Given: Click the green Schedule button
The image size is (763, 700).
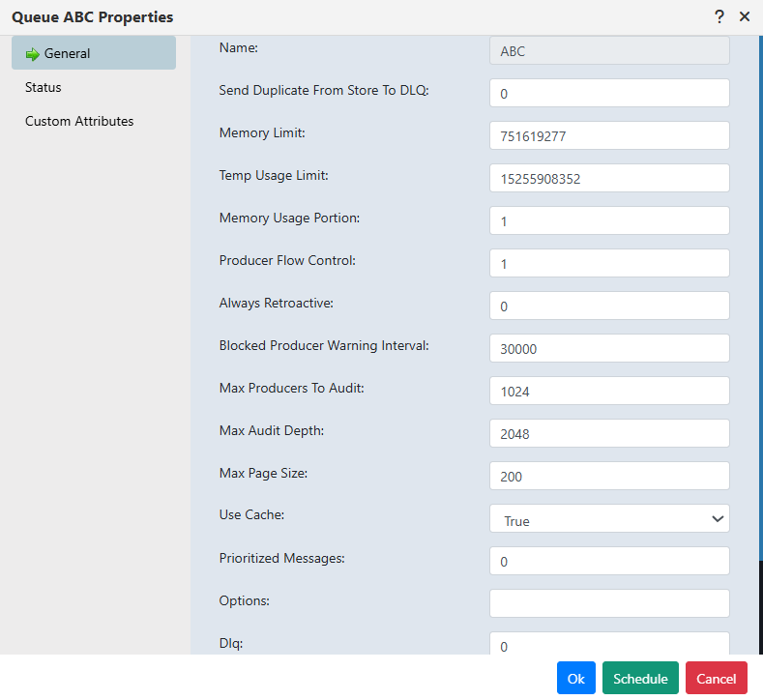Looking at the screenshot, I should (x=640, y=678).
